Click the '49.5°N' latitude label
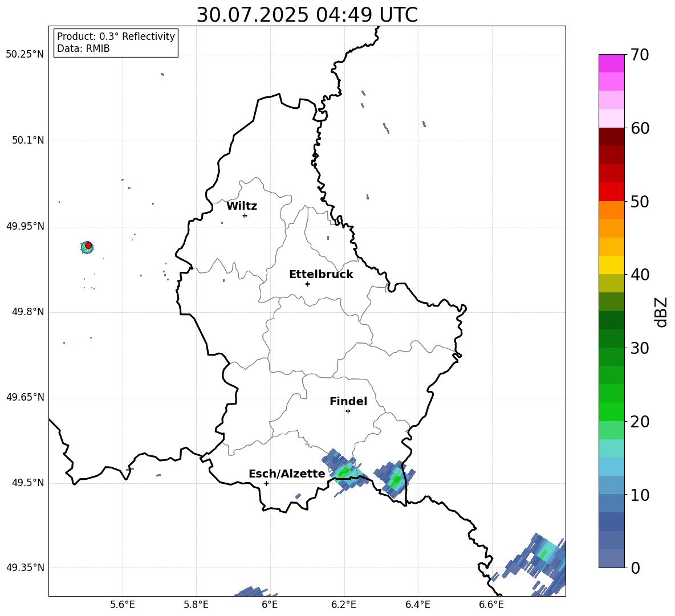This screenshot has width=675, height=616. pos(27,483)
